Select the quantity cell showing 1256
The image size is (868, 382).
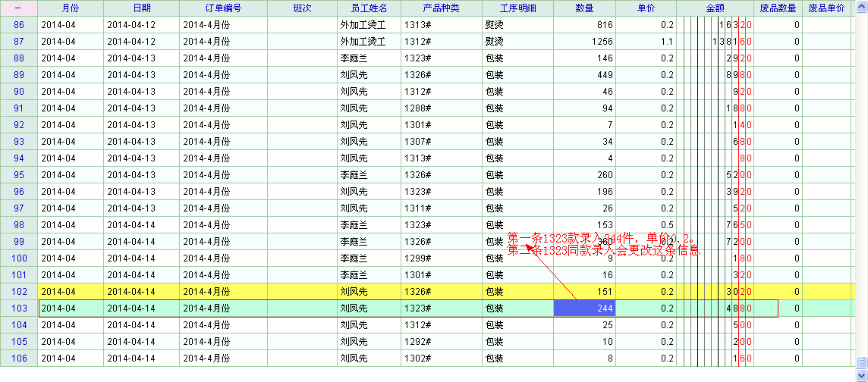point(584,42)
